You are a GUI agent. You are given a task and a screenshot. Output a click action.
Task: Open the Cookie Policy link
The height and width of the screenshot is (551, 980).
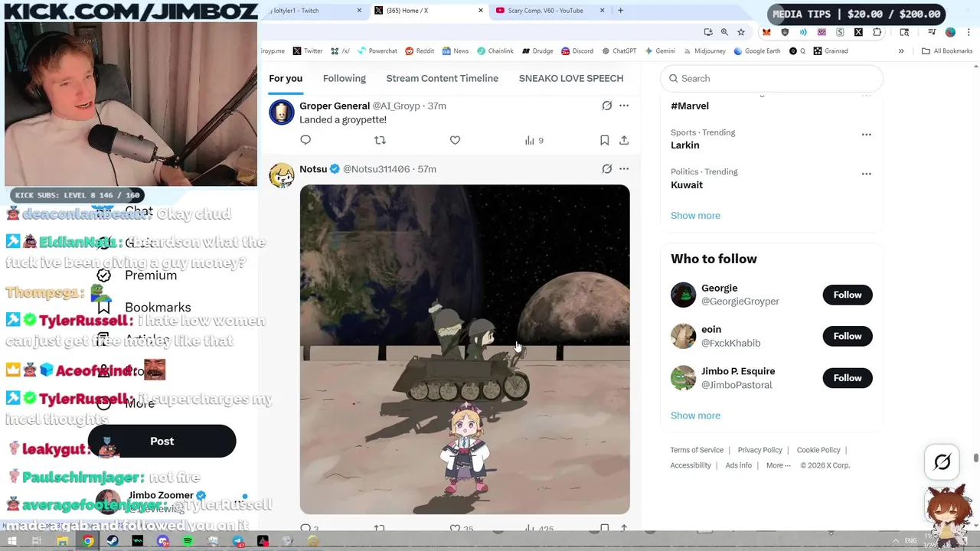818,450
